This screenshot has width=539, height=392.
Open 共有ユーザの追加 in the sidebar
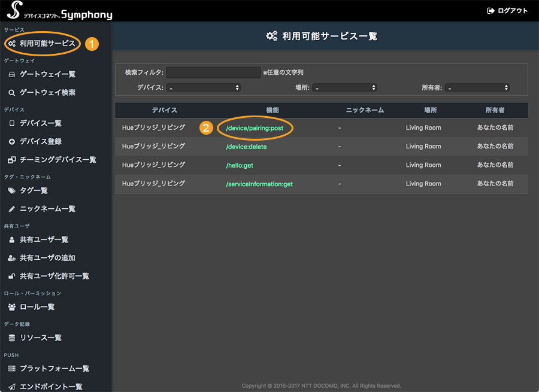(47, 258)
